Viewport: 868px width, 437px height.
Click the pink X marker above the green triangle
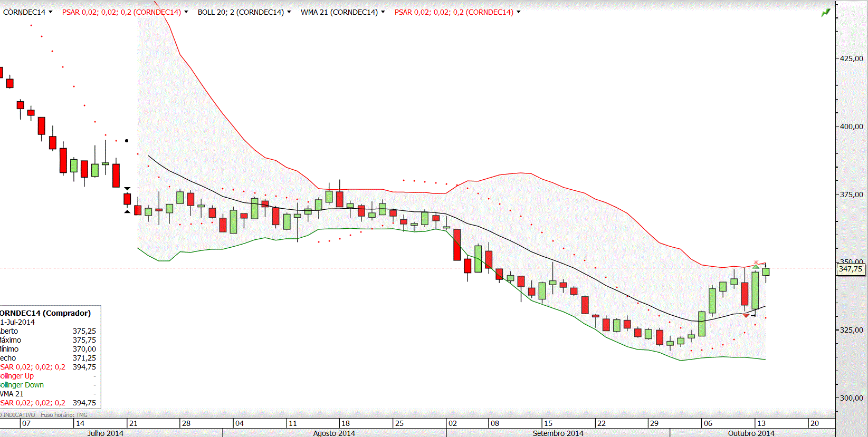[756, 262]
